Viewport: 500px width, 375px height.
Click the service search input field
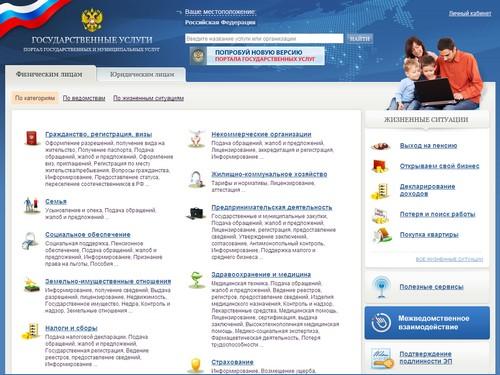264,39
